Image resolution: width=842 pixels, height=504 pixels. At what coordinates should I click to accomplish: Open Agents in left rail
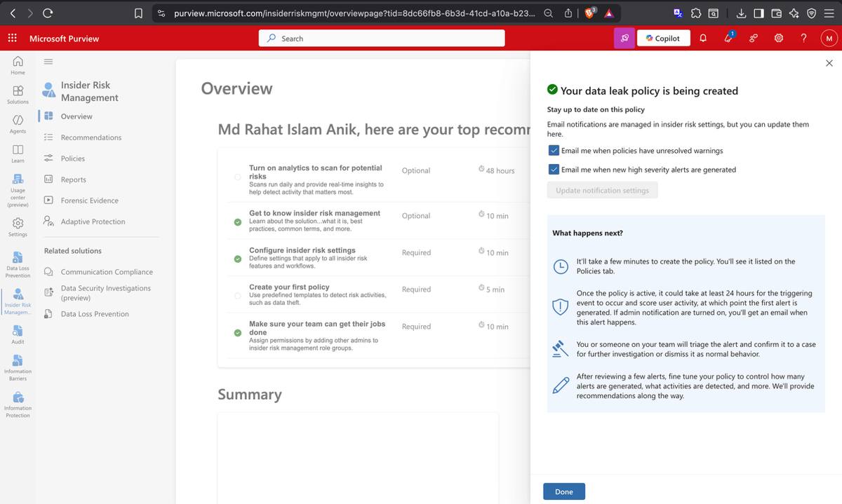[x=18, y=124]
